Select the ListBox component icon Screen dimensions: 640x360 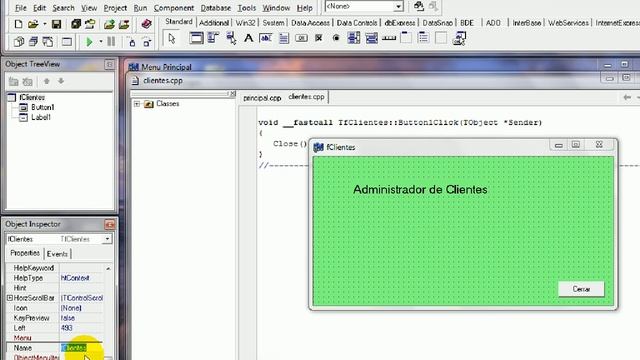pos(354,38)
